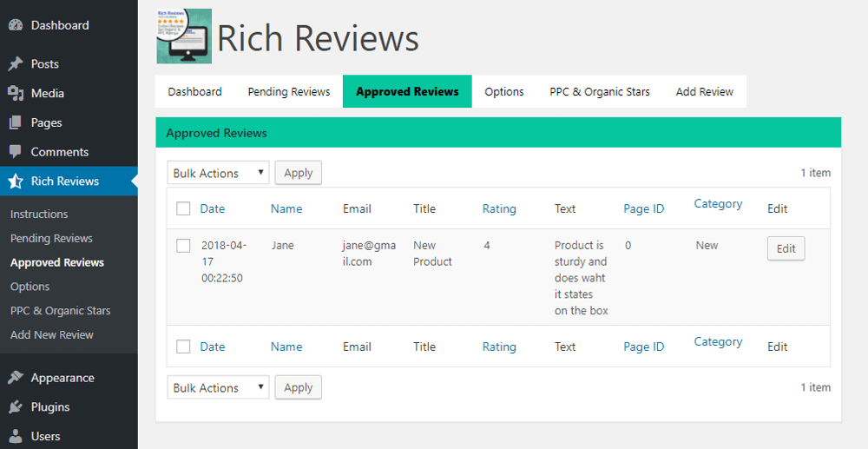Sort by Rating in table header

[x=499, y=208]
